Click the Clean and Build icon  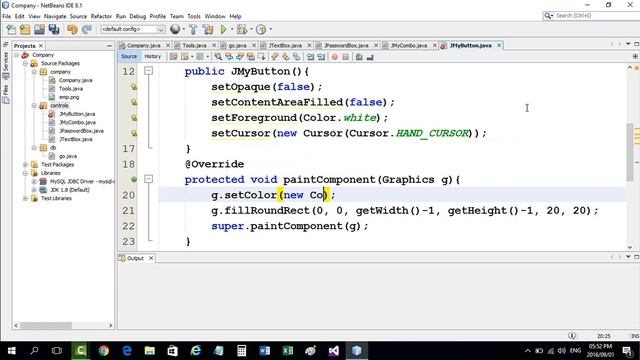[208, 29]
